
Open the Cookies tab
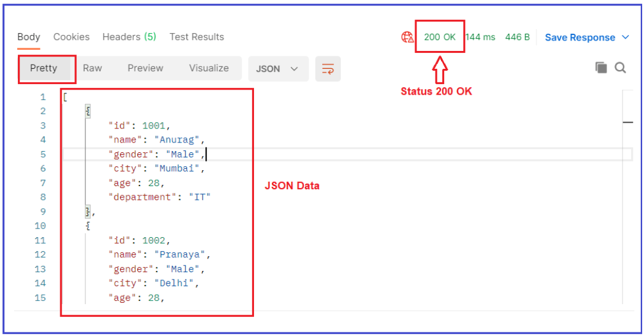point(71,37)
